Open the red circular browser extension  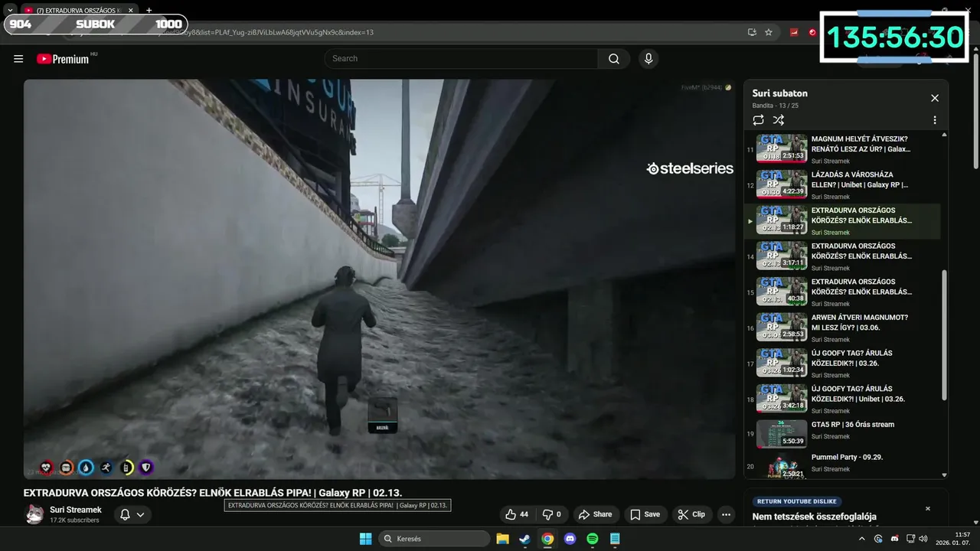pos(812,32)
